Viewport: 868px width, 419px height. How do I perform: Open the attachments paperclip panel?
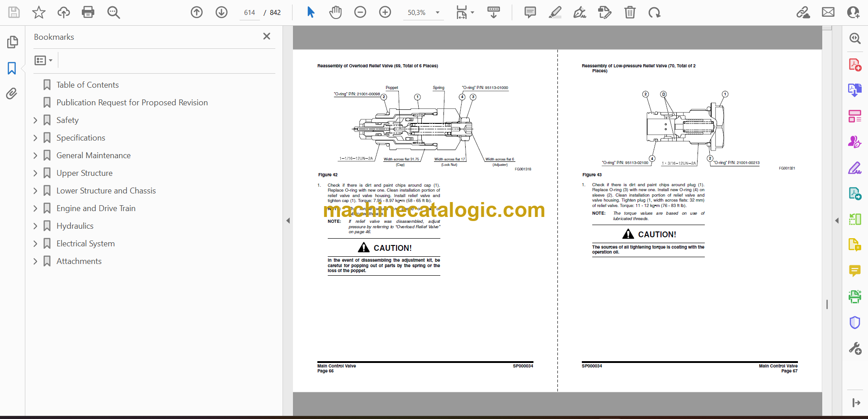click(12, 94)
